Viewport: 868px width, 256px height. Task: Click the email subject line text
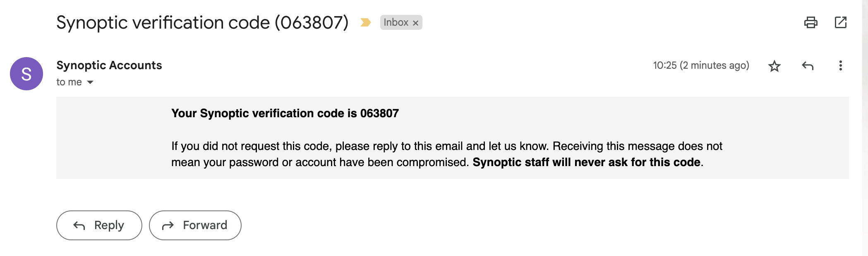pyautogui.click(x=202, y=22)
